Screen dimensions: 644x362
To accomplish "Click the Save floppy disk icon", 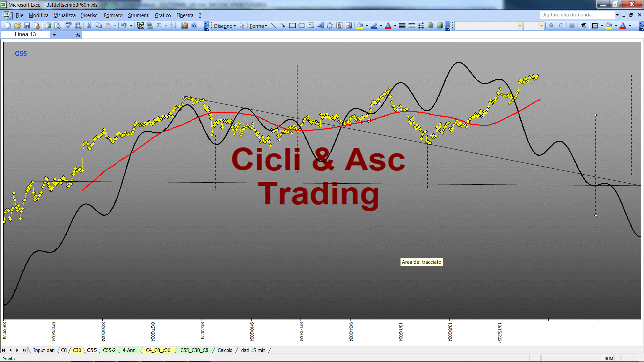I will [x=27, y=25].
